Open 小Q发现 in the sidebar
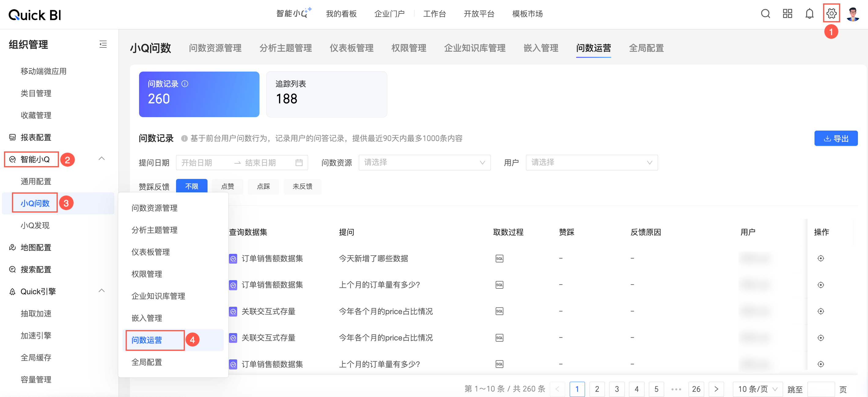The width and height of the screenshot is (868, 397). pos(35,226)
